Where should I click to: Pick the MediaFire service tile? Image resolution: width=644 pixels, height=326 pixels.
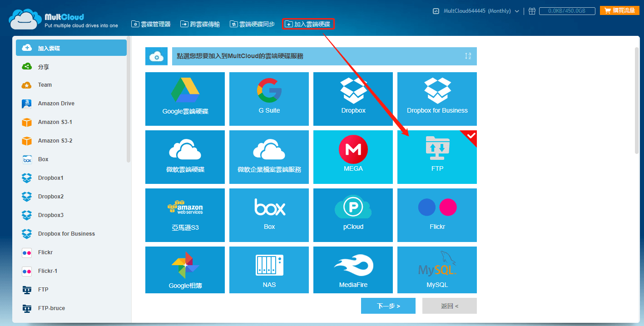pos(353,270)
